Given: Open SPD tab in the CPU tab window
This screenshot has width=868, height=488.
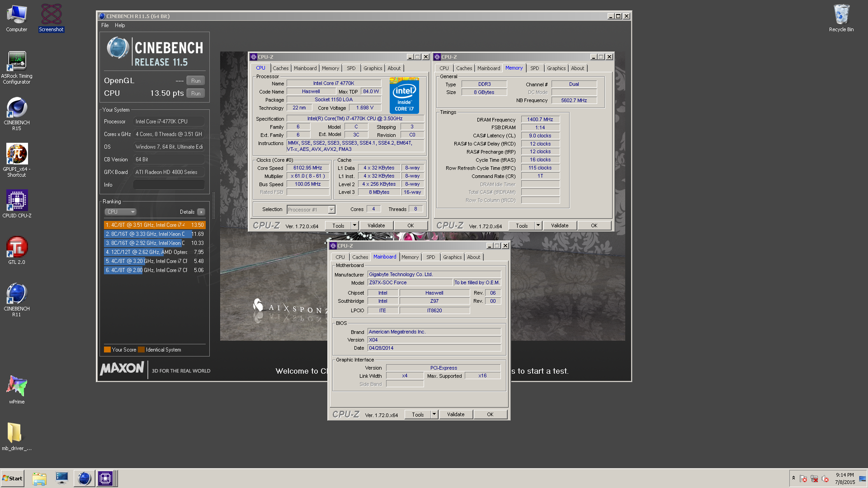Looking at the screenshot, I should 351,68.
